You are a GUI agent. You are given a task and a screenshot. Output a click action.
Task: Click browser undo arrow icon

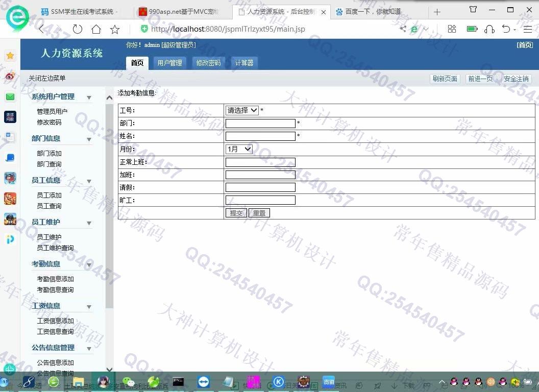pos(506,29)
